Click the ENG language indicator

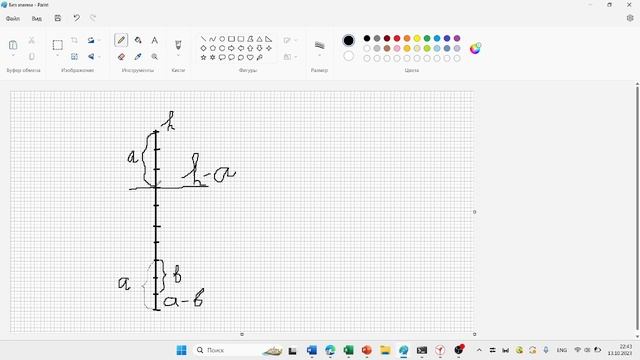pos(562,350)
